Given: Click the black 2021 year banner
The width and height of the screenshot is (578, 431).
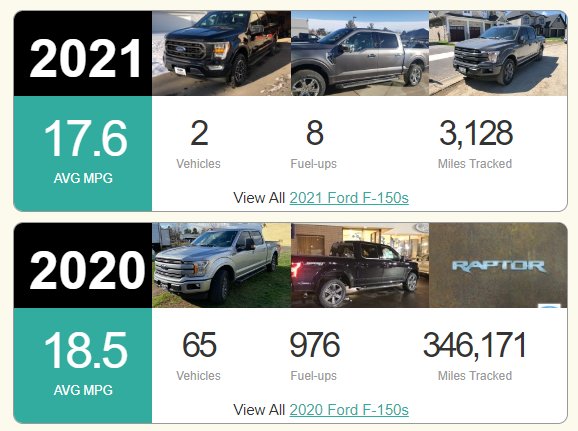Looking at the screenshot, I should click(83, 53).
